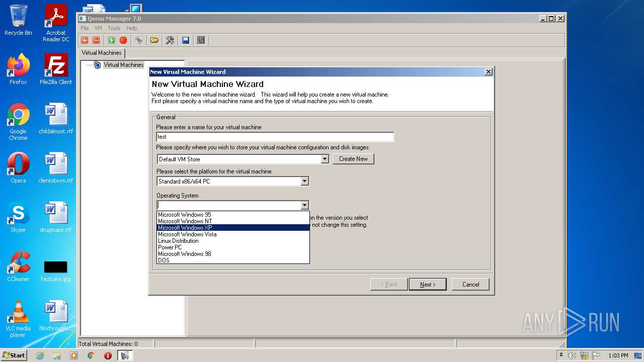The width and height of the screenshot is (644, 362).
Task: Click the Chrome taskbar icon
Action: pos(91,355)
